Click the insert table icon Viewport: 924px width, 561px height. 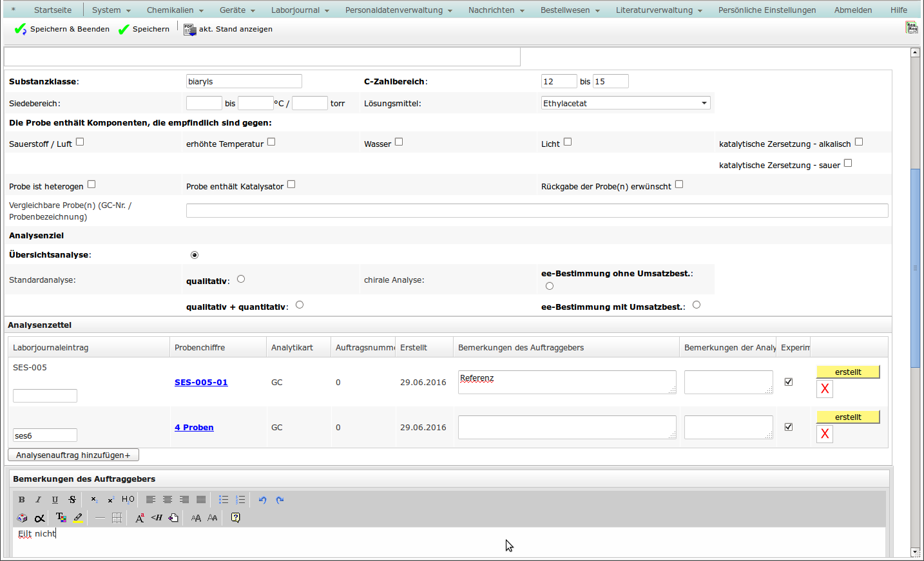[x=117, y=518]
